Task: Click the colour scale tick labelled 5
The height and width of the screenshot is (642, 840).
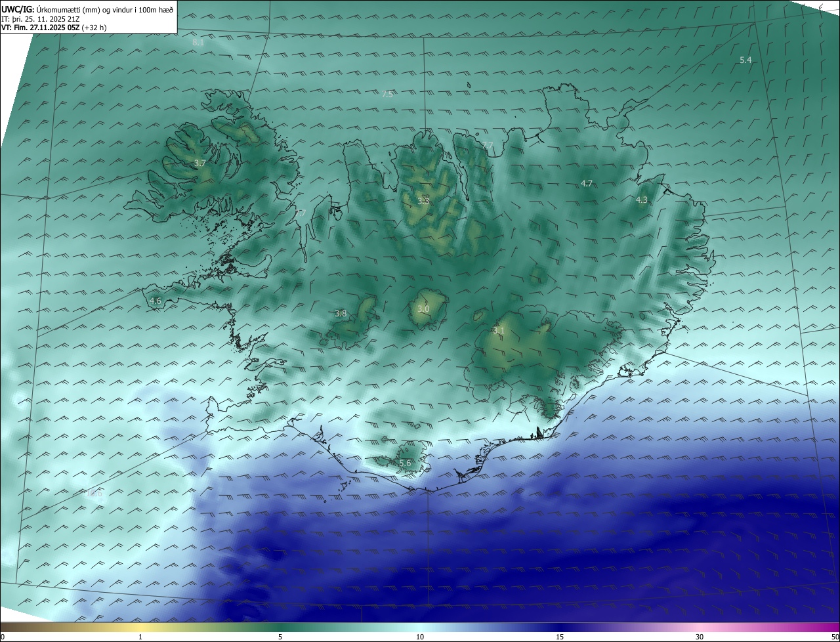Action: tap(280, 637)
